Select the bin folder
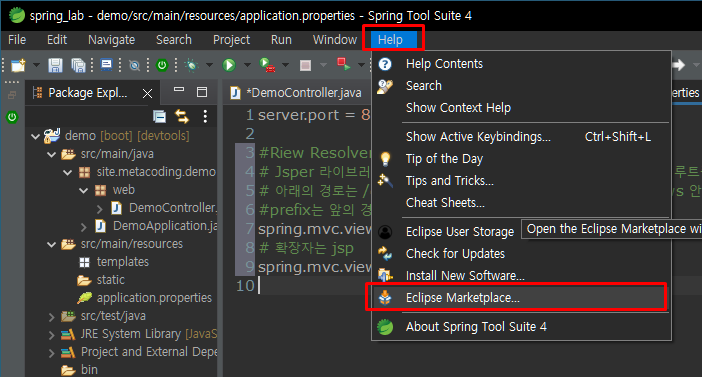This screenshot has width=702, height=377. pyautogui.click(x=89, y=370)
